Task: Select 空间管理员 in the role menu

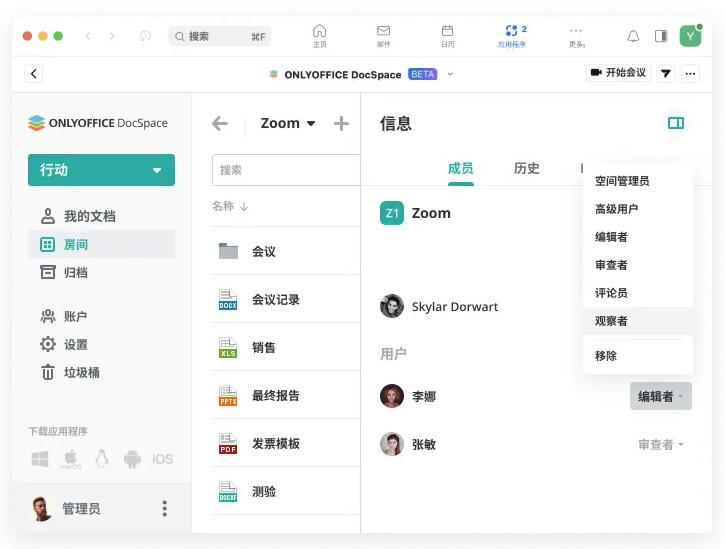Action: (x=638, y=181)
